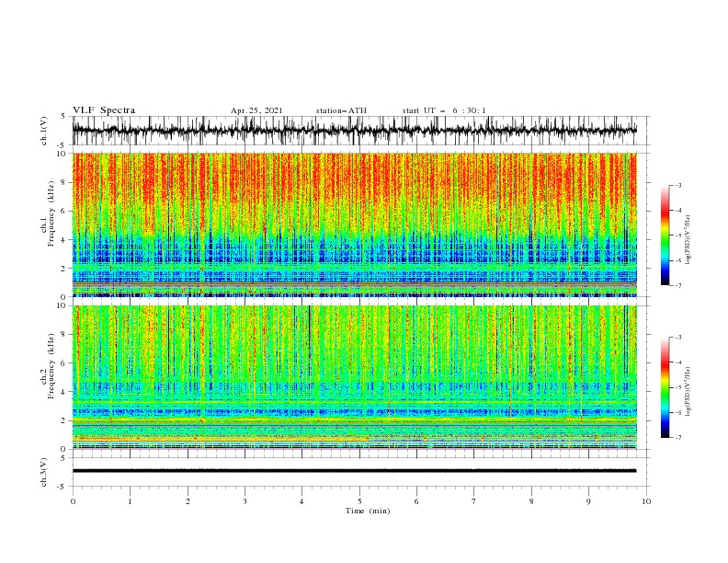Screen dimensions: 728x563
Task: Click time axis tick label '7'
Action: [x=473, y=501]
